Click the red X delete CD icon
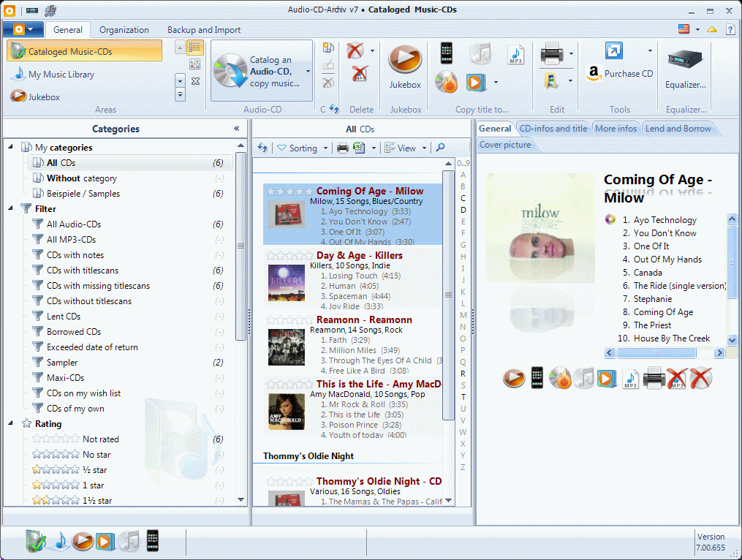Viewport: 742px width, 560px height. 355,50
